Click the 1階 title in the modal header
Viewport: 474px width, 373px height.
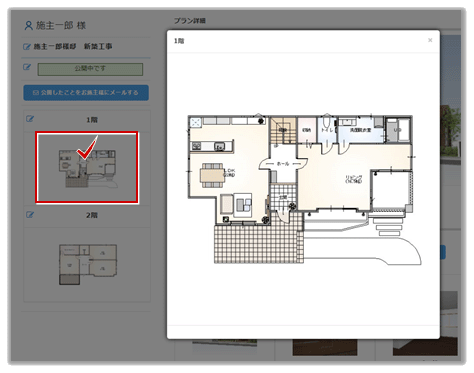[x=179, y=41]
